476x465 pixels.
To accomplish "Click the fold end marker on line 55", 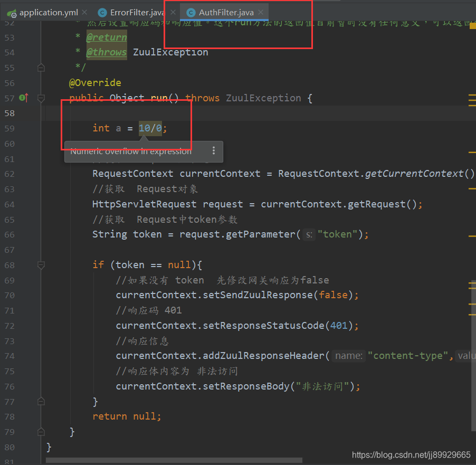I will pos(41,68).
